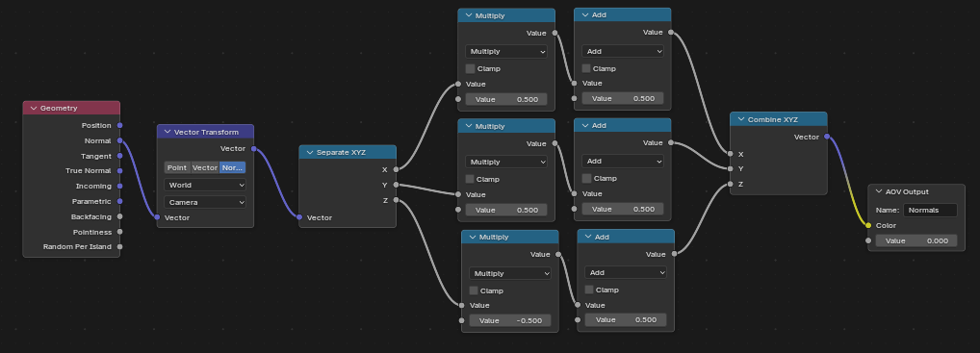The width and height of the screenshot is (980, 353).
Task: Open operation dropdown of Add node feeding Combine Y
Action: (x=623, y=162)
